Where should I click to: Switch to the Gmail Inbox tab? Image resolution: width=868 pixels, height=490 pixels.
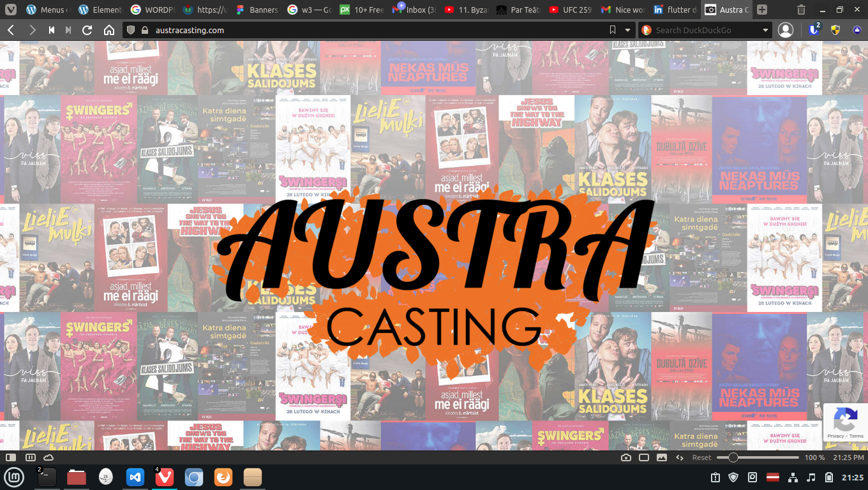pyautogui.click(x=414, y=10)
